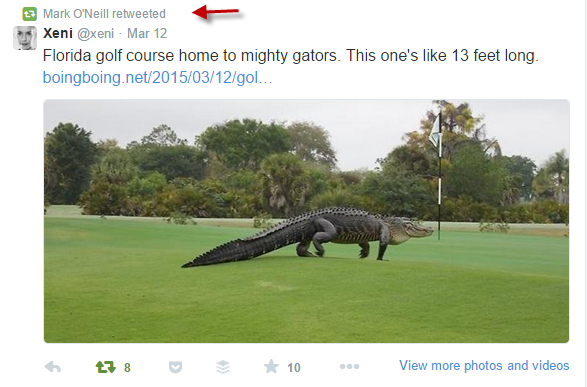Click the green retweet arrows icon
This screenshot has width=587, height=387.
tap(106, 367)
